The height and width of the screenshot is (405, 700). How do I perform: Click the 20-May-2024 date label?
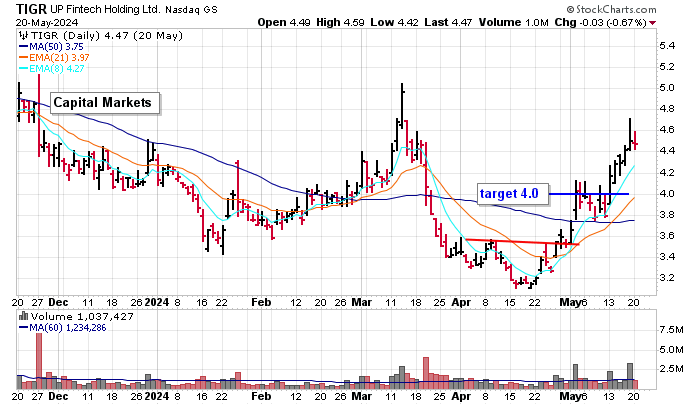47,22
